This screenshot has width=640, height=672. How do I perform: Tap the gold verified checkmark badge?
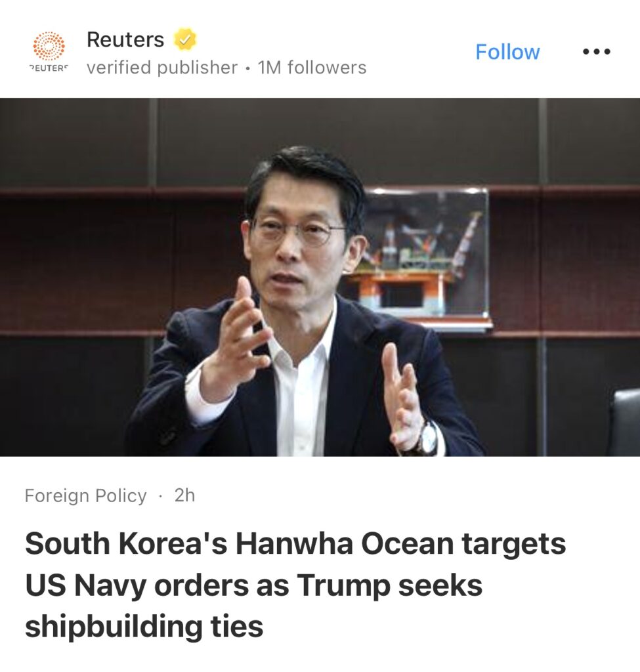click(184, 39)
